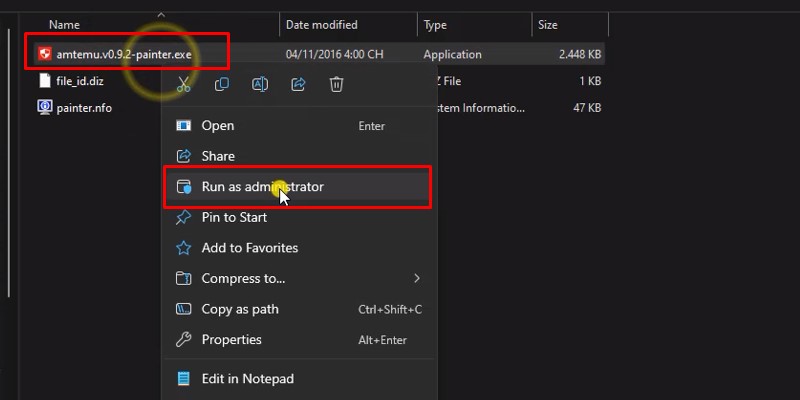Select Open from the context menu
800x400 pixels.
coord(218,126)
